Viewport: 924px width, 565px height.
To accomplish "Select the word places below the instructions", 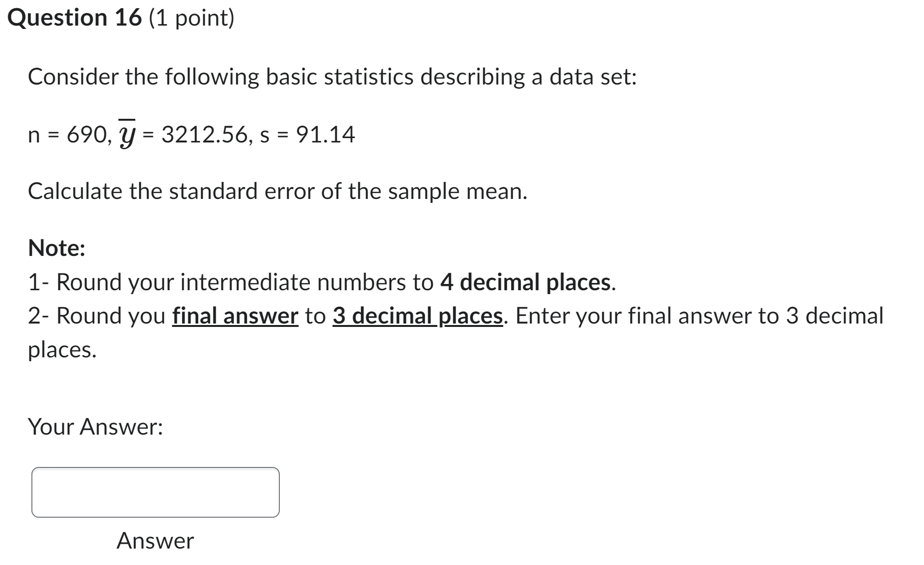I will point(62,349).
